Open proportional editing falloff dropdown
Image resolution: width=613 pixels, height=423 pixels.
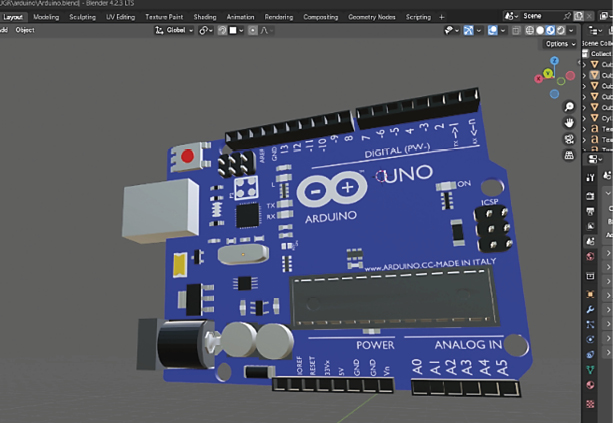coord(267,30)
